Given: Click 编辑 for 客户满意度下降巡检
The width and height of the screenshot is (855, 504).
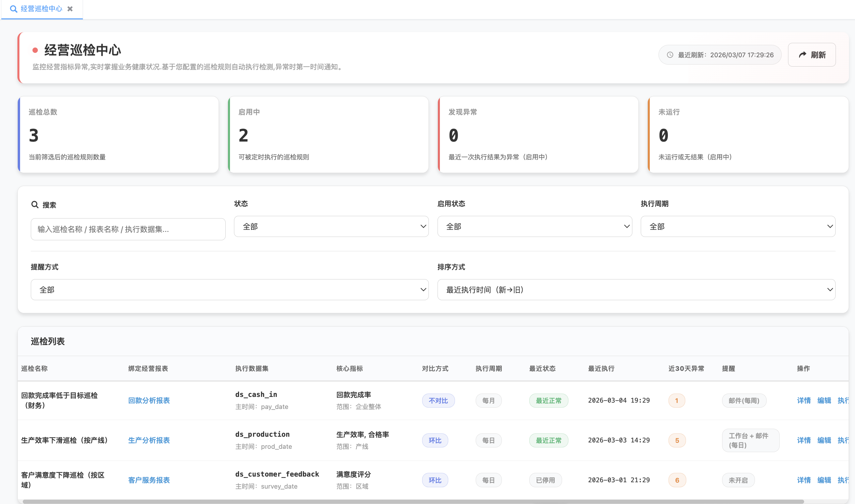Looking at the screenshot, I should click(x=824, y=480).
